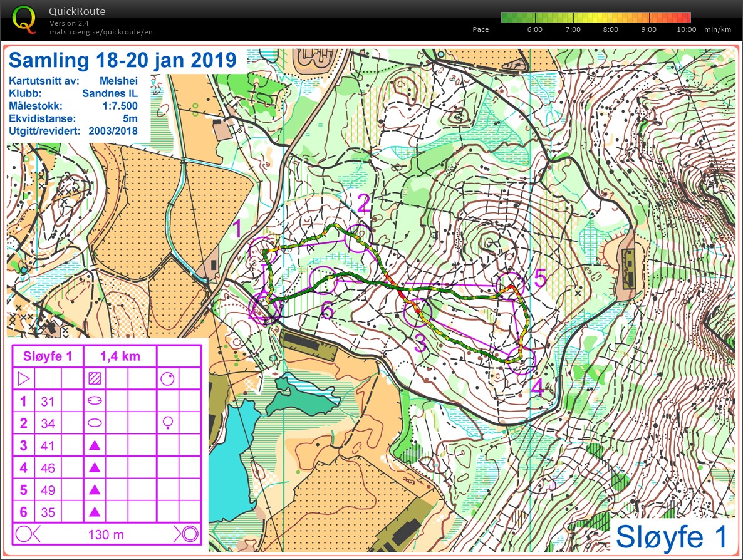Click the finish double-circle symbol in table

tap(187, 534)
